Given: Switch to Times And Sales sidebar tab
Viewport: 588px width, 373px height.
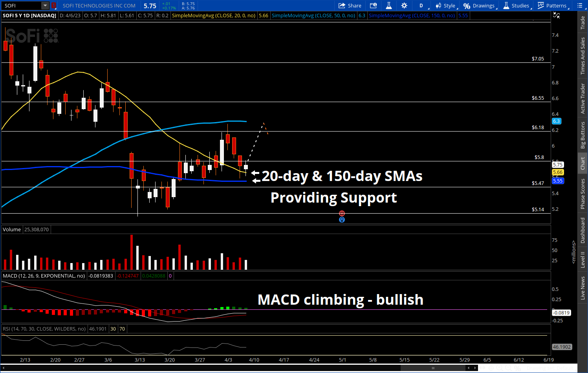Looking at the screenshot, I should point(583,56).
